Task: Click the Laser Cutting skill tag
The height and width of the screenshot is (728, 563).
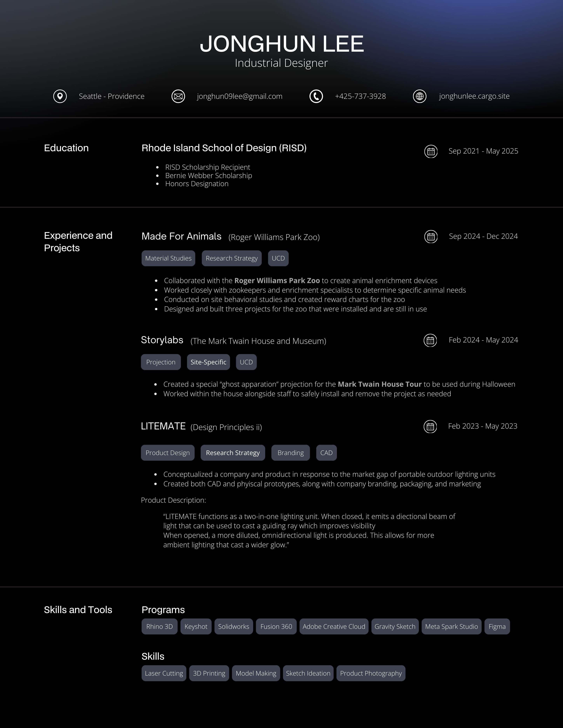Action: pyautogui.click(x=164, y=673)
